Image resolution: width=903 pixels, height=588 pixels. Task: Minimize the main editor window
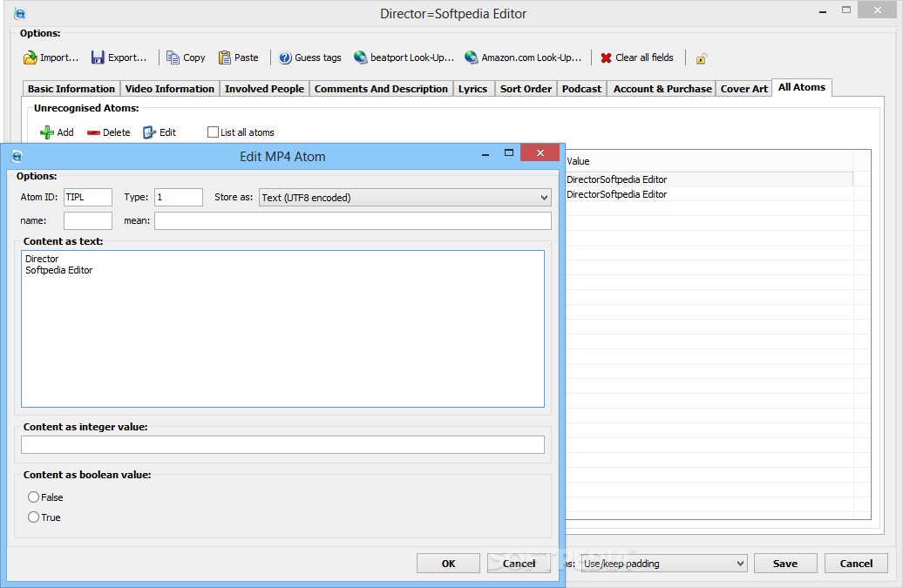pos(823,11)
